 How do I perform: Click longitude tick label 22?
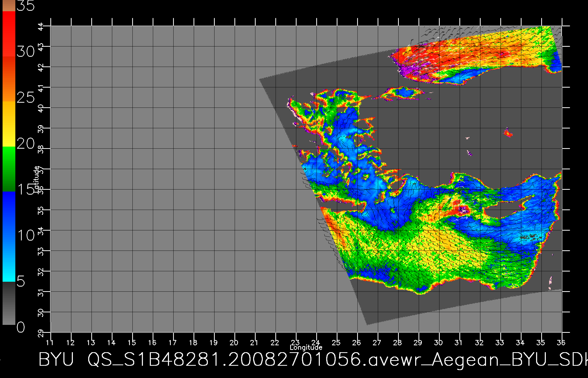tap(275, 342)
